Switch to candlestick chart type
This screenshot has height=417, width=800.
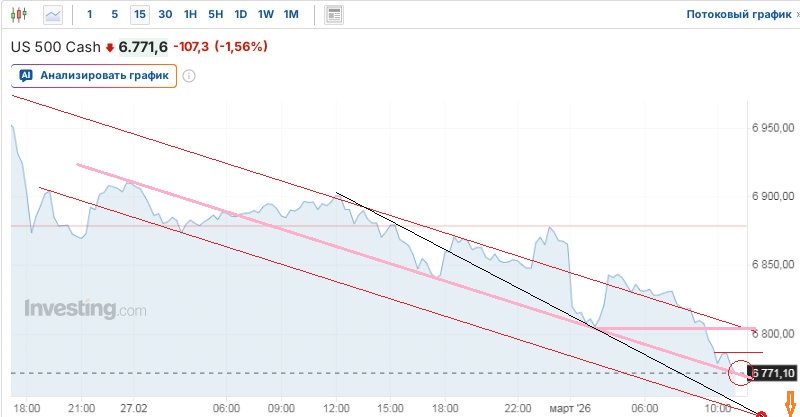(x=20, y=15)
